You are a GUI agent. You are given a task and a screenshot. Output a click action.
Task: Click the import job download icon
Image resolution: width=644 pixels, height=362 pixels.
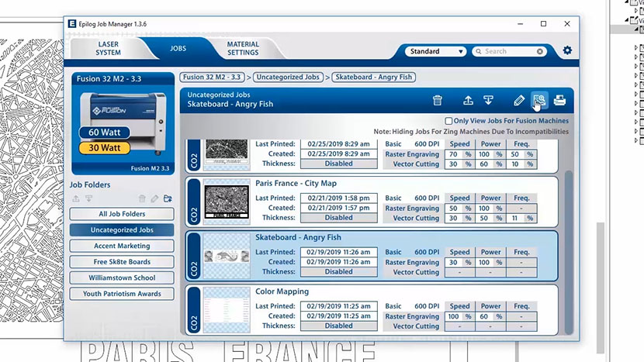point(488,100)
